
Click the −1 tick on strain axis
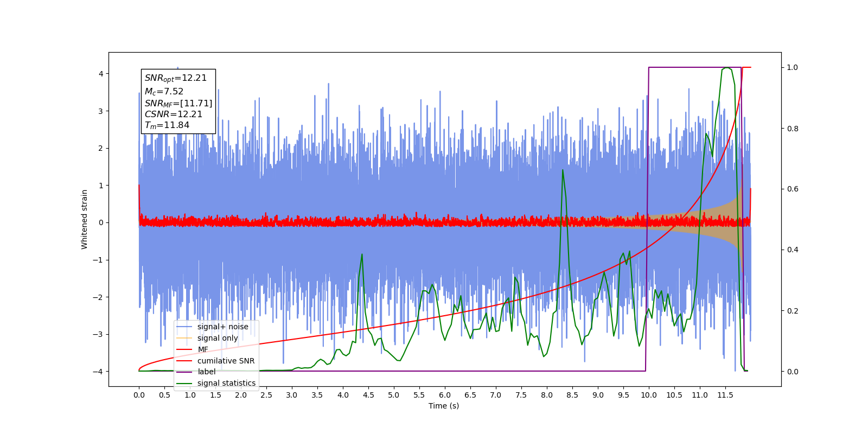(x=98, y=260)
